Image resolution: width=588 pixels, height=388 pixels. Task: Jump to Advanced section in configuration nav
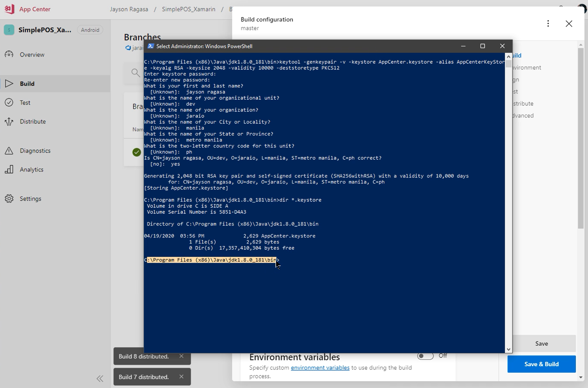pyautogui.click(x=523, y=115)
